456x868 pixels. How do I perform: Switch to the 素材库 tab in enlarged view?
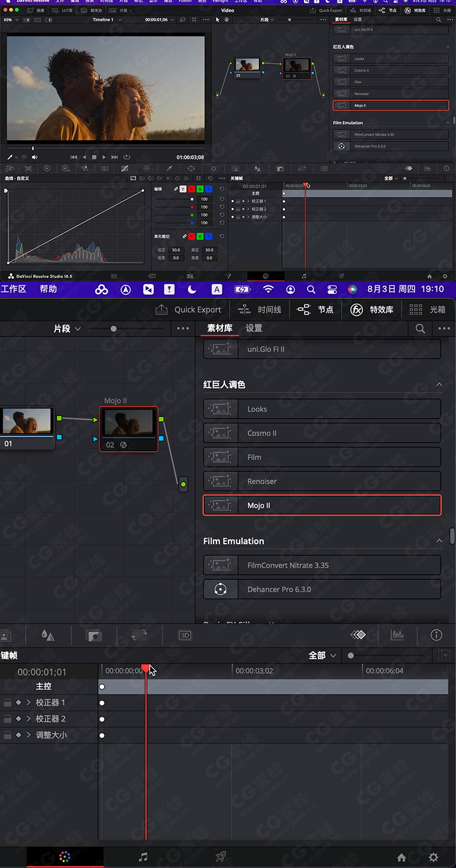pos(220,328)
